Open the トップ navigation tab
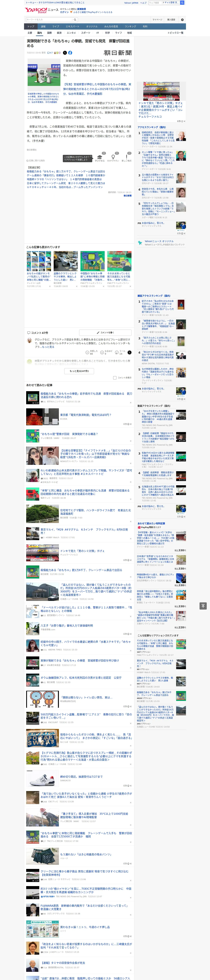The image size is (210, 980). coord(31,27)
